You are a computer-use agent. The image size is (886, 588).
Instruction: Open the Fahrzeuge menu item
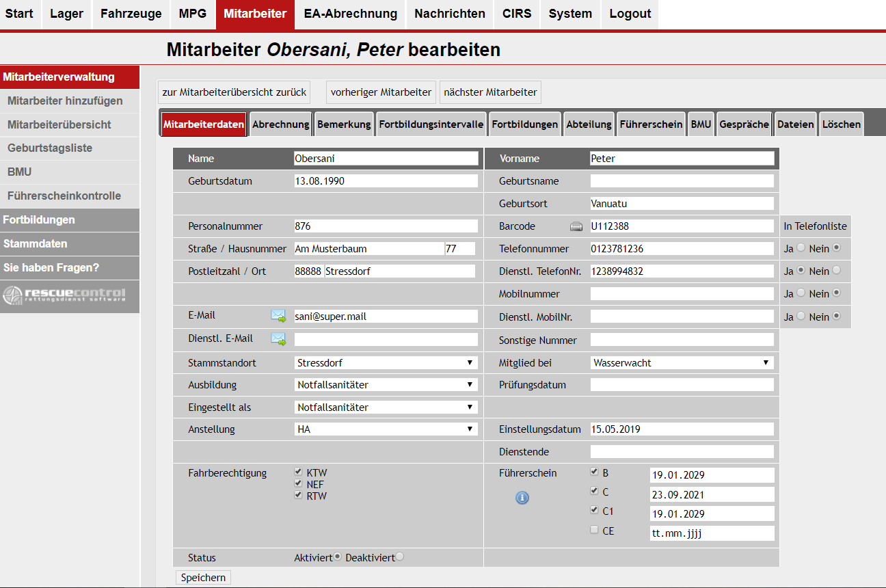[x=131, y=14]
